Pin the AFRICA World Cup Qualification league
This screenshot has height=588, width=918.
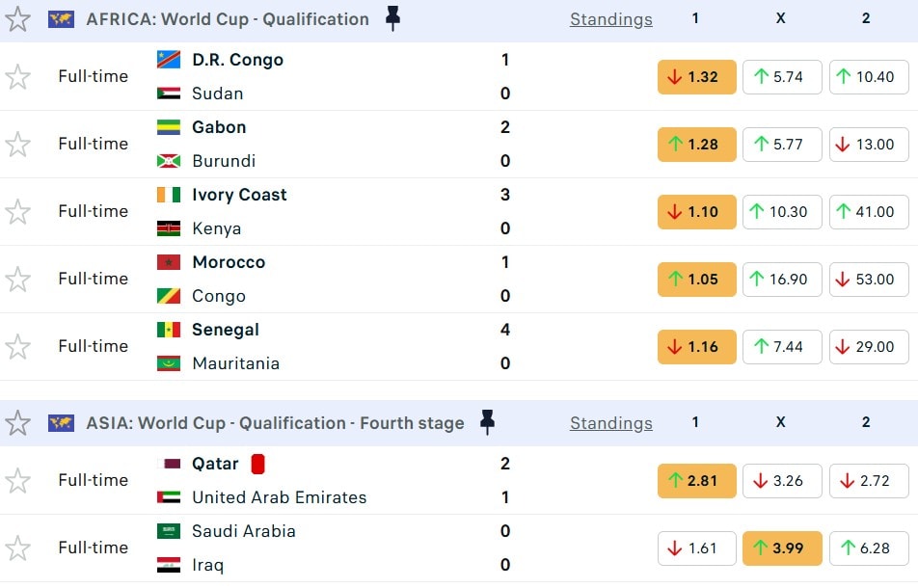click(392, 18)
